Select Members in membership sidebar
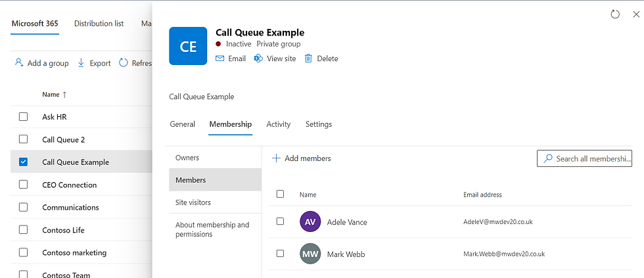The width and height of the screenshot is (644, 278). [x=216, y=180]
